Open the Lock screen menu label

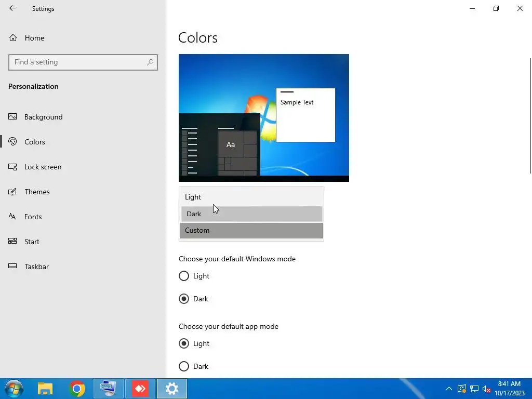43,167
